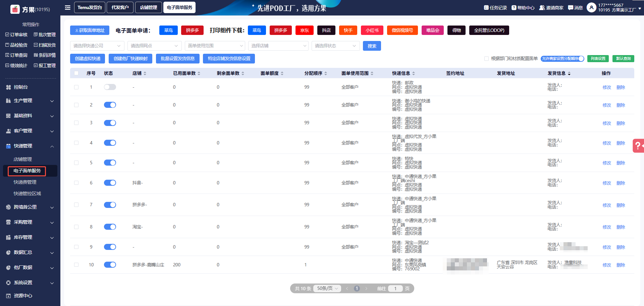The width and height of the screenshot is (644, 306).
Task: Collapse 快递管理 menu chevron
Action: 52,146
